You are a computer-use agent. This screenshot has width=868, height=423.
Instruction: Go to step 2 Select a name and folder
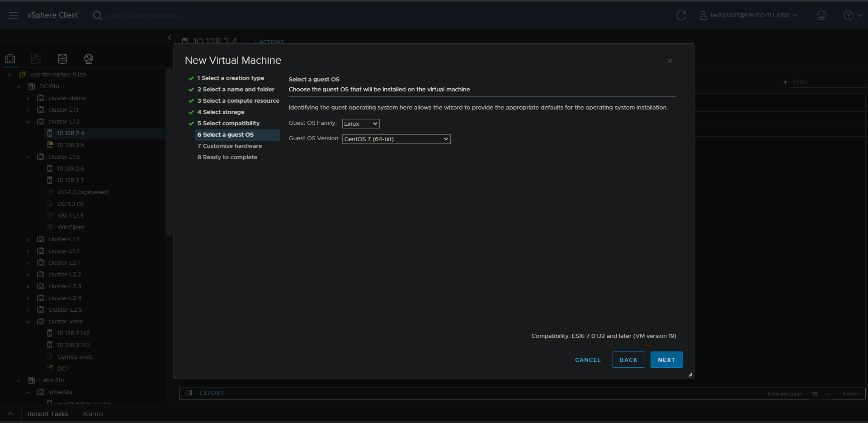pyautogui.click(x=236, y=90)
